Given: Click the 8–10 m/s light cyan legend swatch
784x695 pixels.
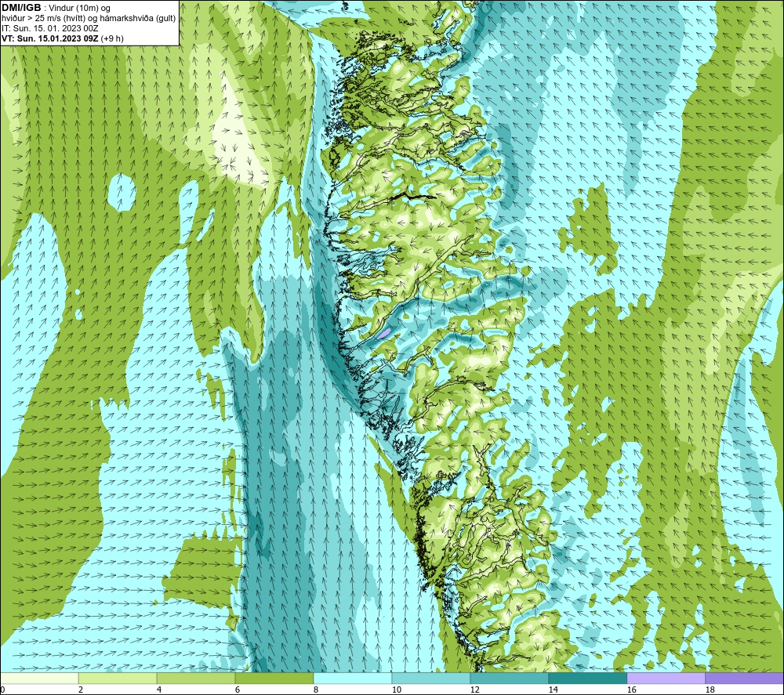Looking at the screenshot, I should pos(353,678).
